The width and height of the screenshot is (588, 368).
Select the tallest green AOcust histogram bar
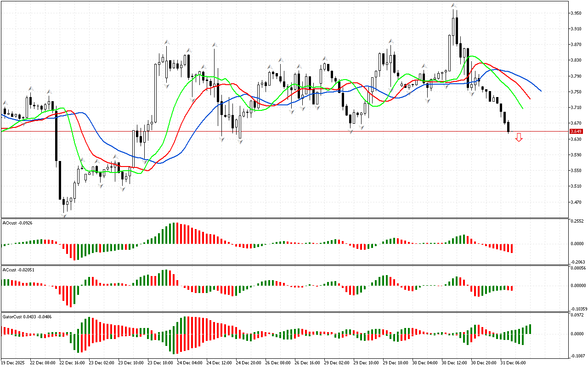[x=174, y=233]
